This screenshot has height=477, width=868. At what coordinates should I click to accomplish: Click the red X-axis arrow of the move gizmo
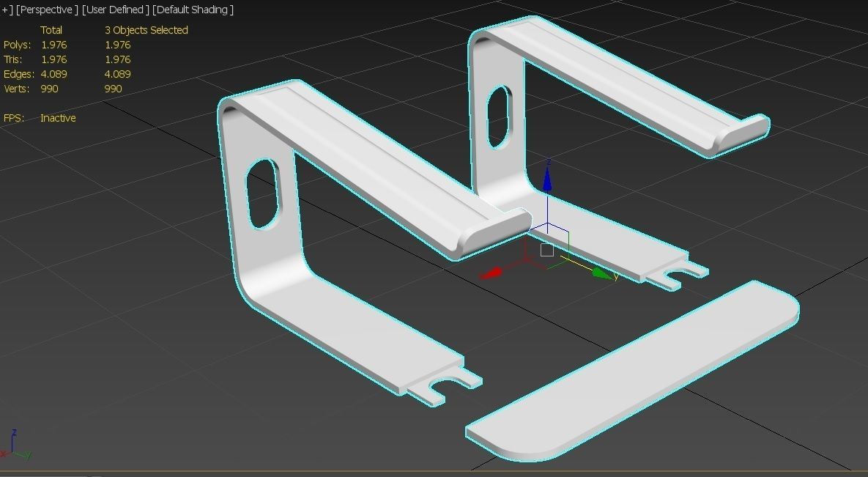[x=491, y=273]
